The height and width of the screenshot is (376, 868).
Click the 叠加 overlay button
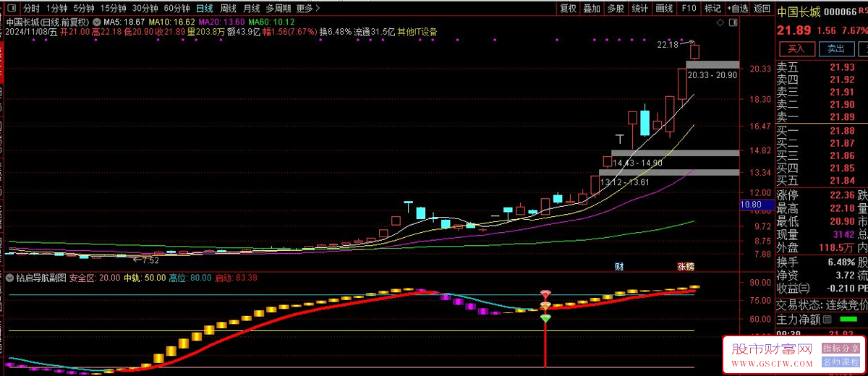coord(592,9)
